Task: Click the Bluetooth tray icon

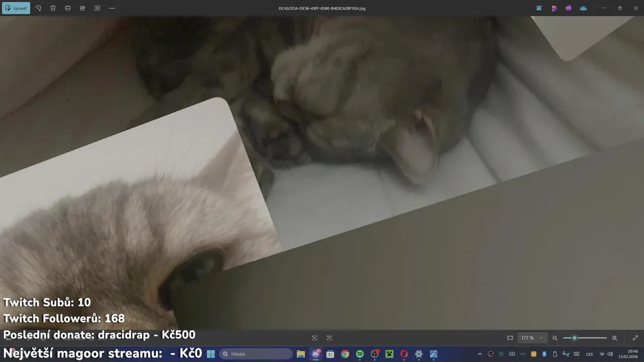Action: (544, 354)
